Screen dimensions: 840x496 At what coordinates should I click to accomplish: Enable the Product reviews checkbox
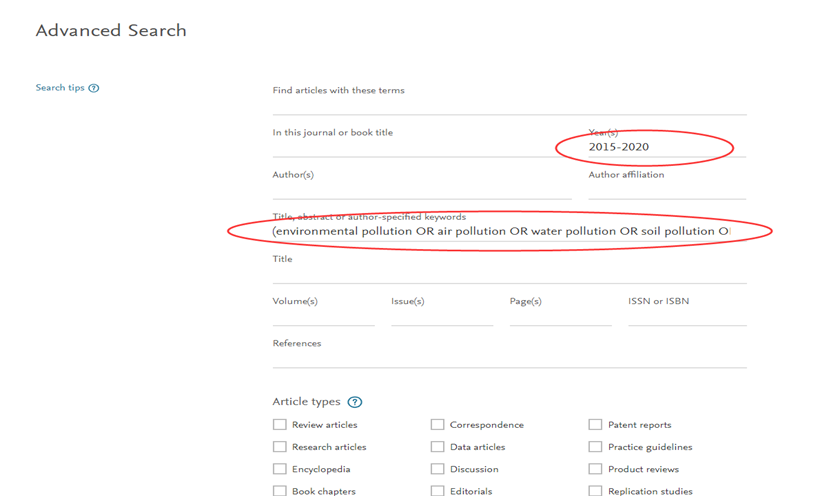tap(595, 469)
